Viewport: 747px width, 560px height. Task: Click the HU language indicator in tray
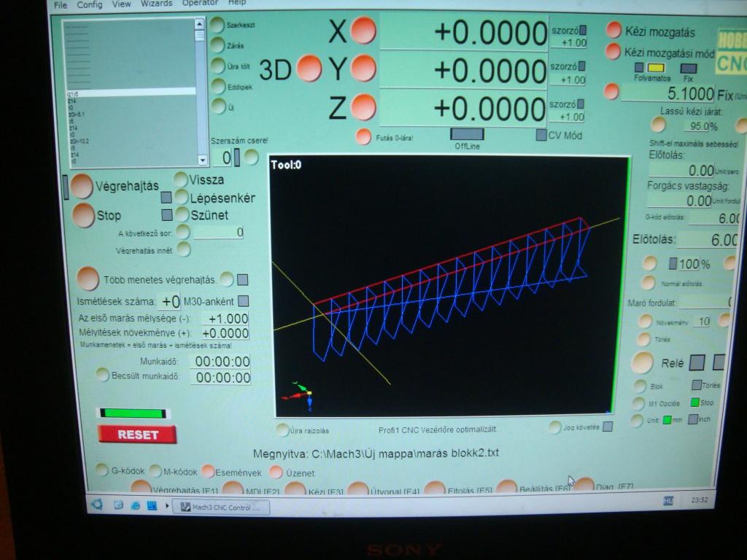(668, 500)
